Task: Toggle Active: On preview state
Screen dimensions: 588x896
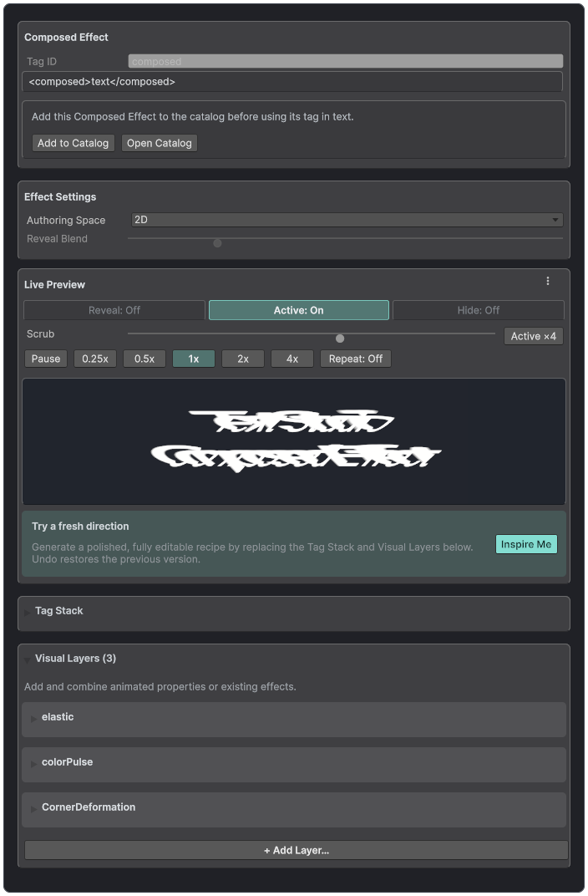Action: tap(298, 310)
